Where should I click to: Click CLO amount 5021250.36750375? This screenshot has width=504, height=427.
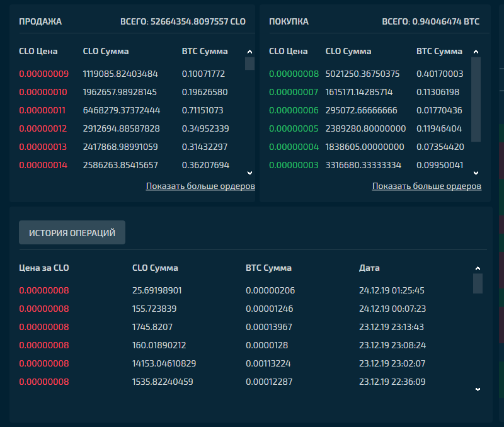(x=363, y=74)
